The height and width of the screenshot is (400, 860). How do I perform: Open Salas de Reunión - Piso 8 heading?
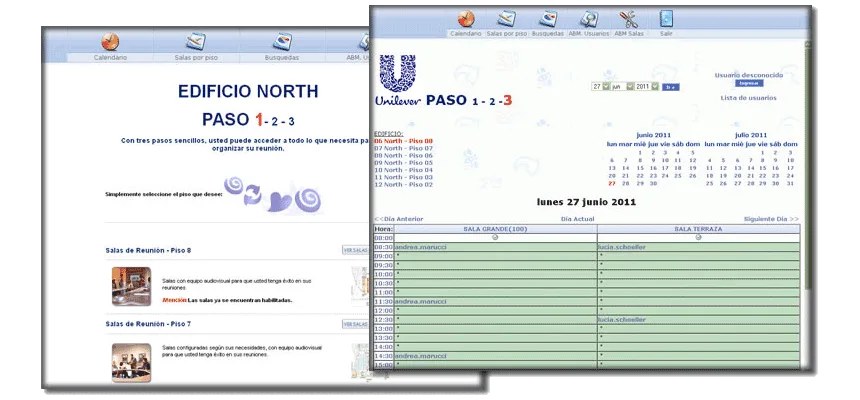(x=148, y=250)
